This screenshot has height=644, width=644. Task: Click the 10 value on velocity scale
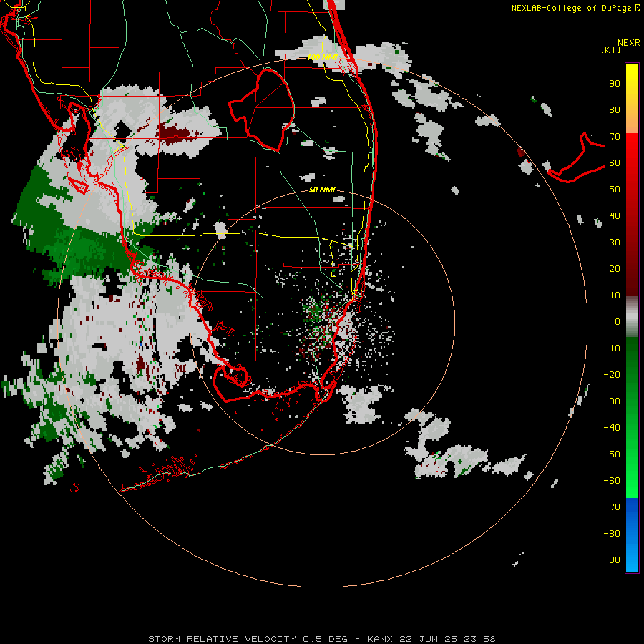(615, 296)
